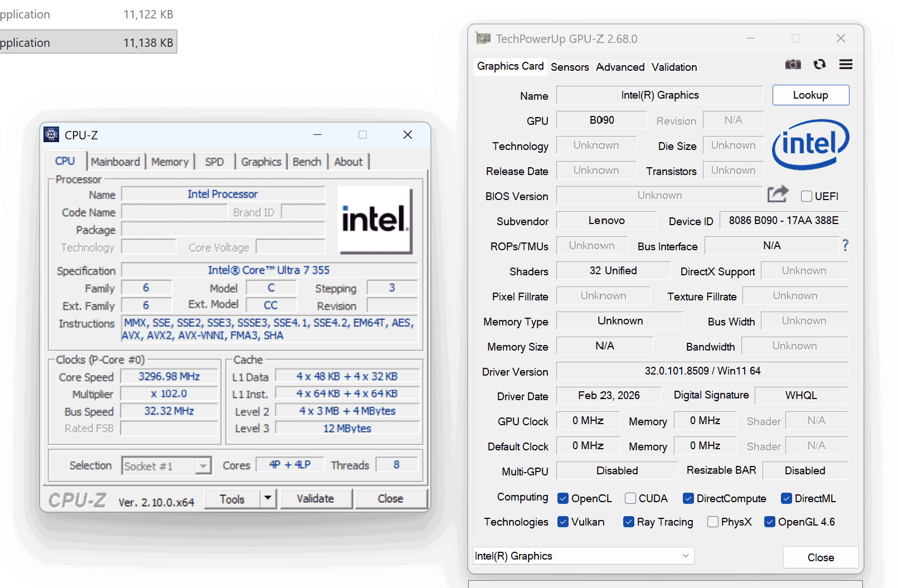Toggle the OpenCL checkbox

pos(563,498)
